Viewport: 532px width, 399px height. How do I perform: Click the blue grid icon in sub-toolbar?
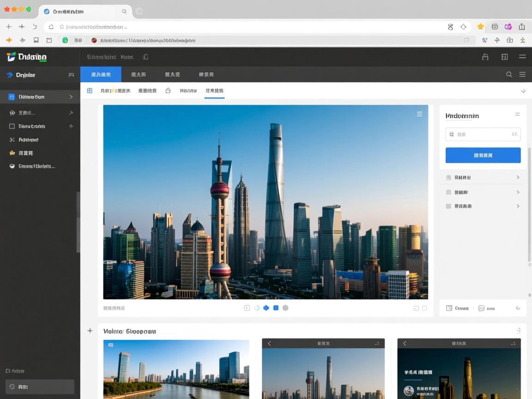(90, 91)
